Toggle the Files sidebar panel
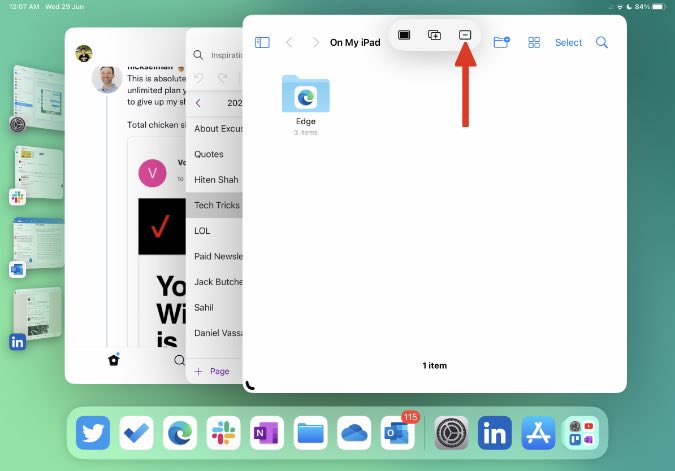This screenshot has width=675, height=471. (x=262, y=42)
